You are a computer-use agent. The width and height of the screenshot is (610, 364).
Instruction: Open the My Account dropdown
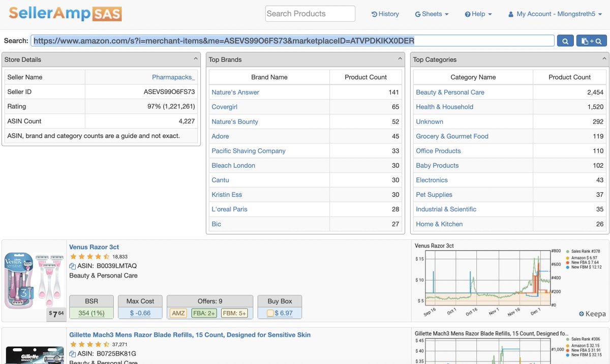(x=554, y=14)
